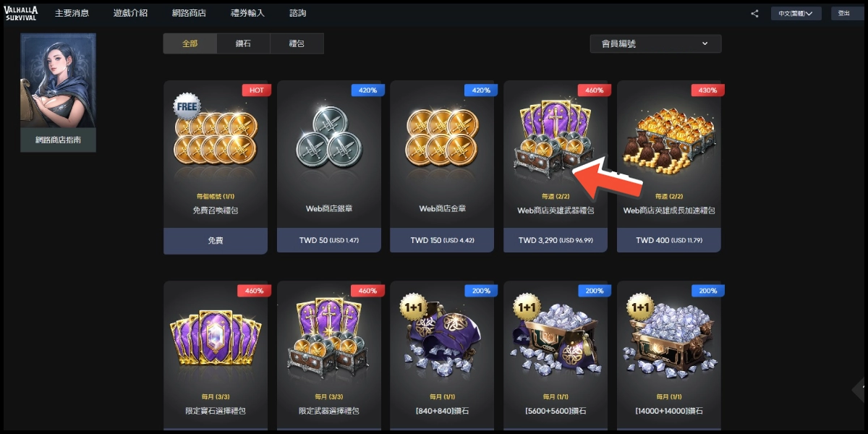Buy the pack for TWD 3,290
This screenshot has height=434, width=868.
(x=555, y=240)
